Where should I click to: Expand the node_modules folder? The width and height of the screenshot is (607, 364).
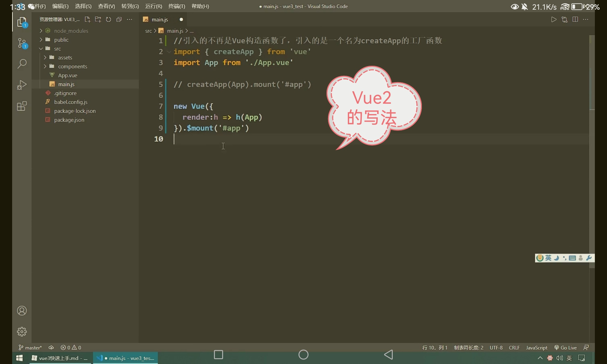point(71,31)
